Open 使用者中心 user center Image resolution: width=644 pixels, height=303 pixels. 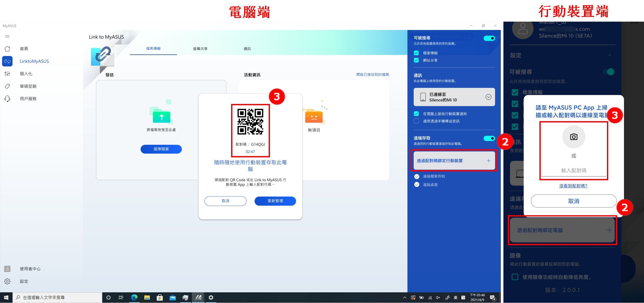point(30,269)
